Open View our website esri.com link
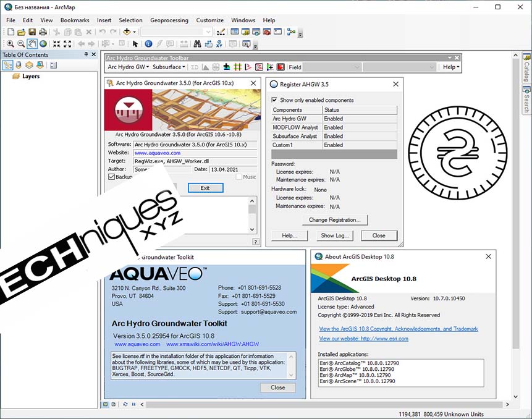Viewport: 532px width, 419px height. click(364, 339)
